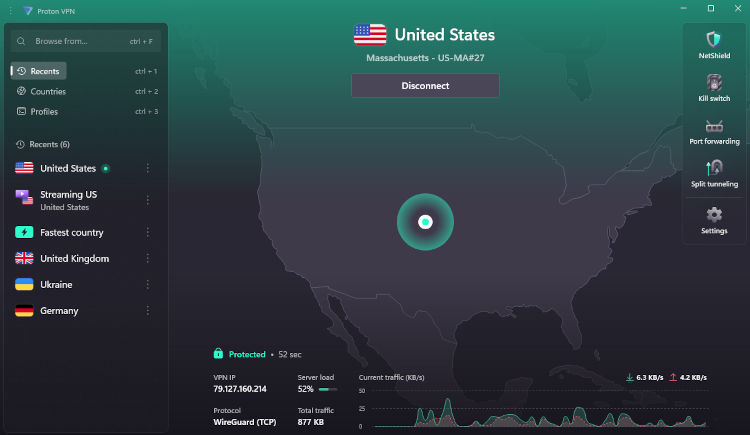Open options menu for Germany row
Viewport: 750px width, 435px height.
pyautogui.click(x=148, y=311)
